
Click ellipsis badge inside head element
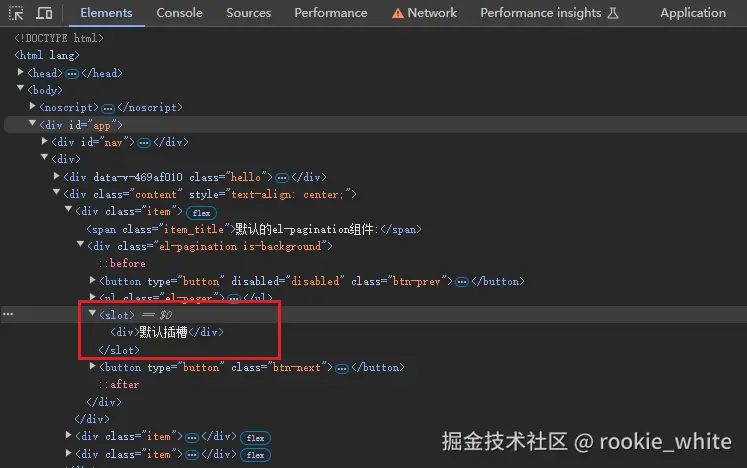tap(72, 74)
